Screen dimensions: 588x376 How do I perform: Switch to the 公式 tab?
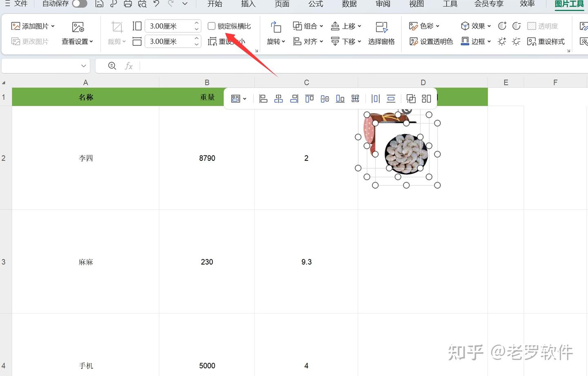click(316, 4)
